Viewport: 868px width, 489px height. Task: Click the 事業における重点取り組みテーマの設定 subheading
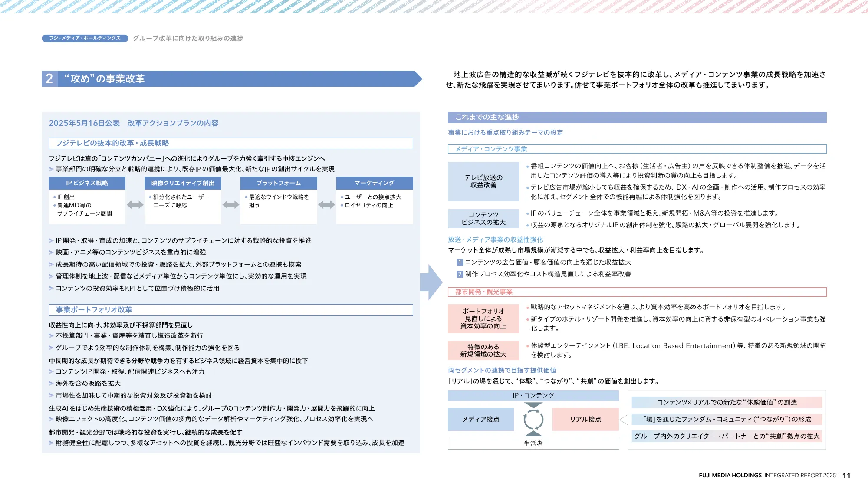click(x=506, y=133)
